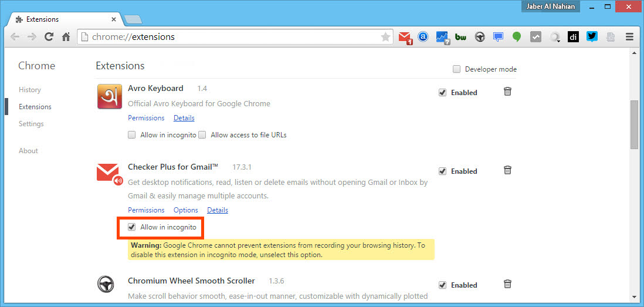The width and height of the screenshot is (644, 307).
Task: Disable the Avro Keyboard Enabled checkbox
Action: (x=442, y=93)
